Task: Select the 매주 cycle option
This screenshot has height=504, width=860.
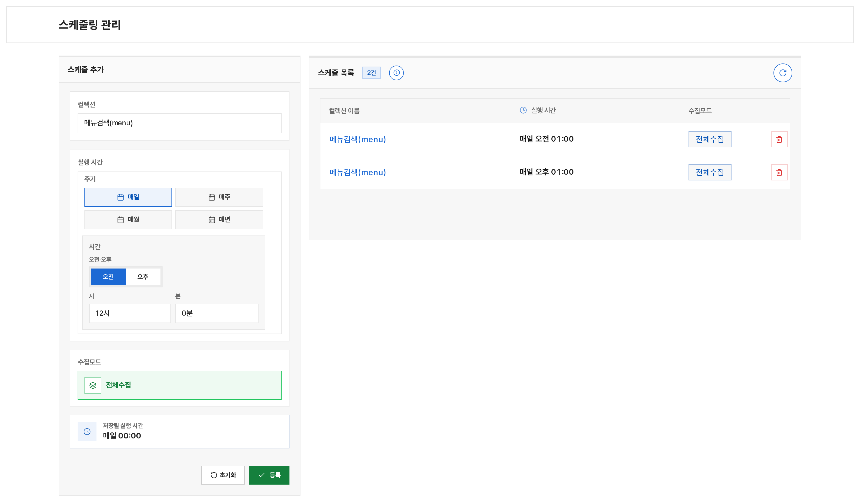Action: (x=219, y=197)
